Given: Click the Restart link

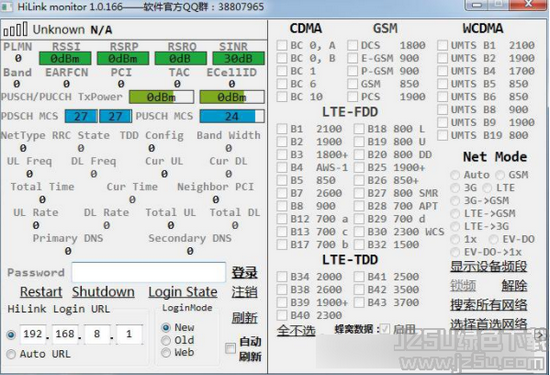Looking at the screenshot, I should [x=41, y=292].
